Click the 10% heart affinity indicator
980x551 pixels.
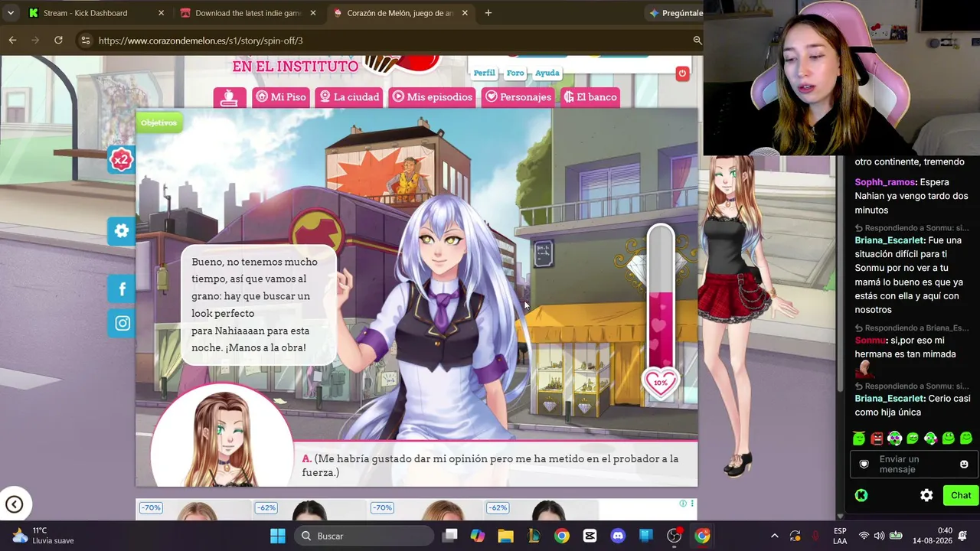click(661, 383)
